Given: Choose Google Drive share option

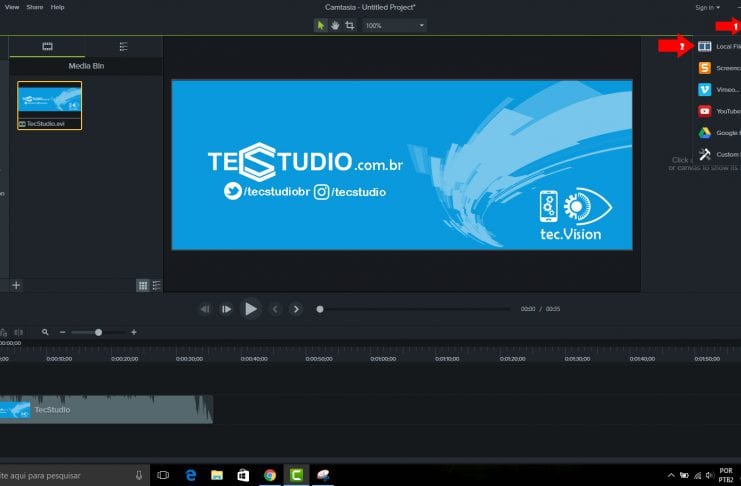Looking at the screenshot, I should point(718,133).
